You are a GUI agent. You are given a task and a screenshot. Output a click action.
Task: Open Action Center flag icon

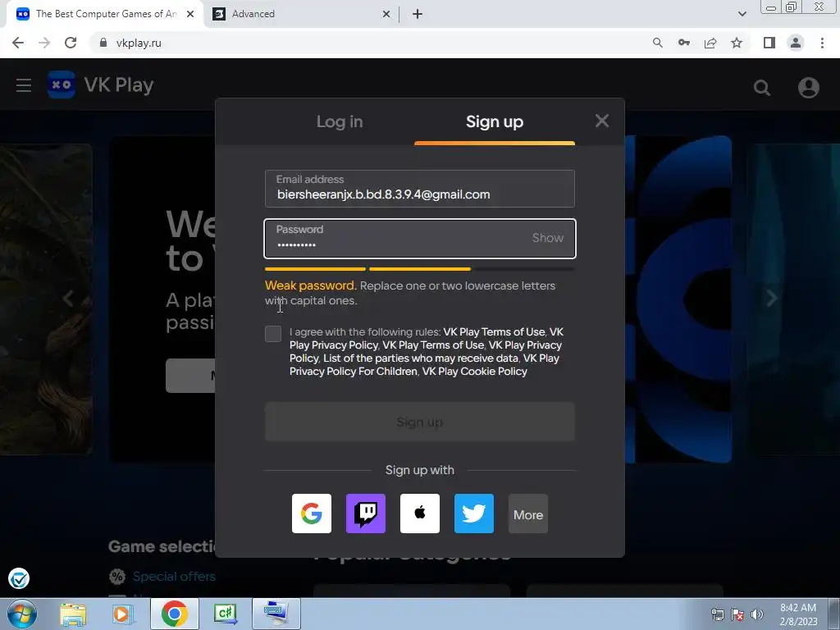[737, 614]
